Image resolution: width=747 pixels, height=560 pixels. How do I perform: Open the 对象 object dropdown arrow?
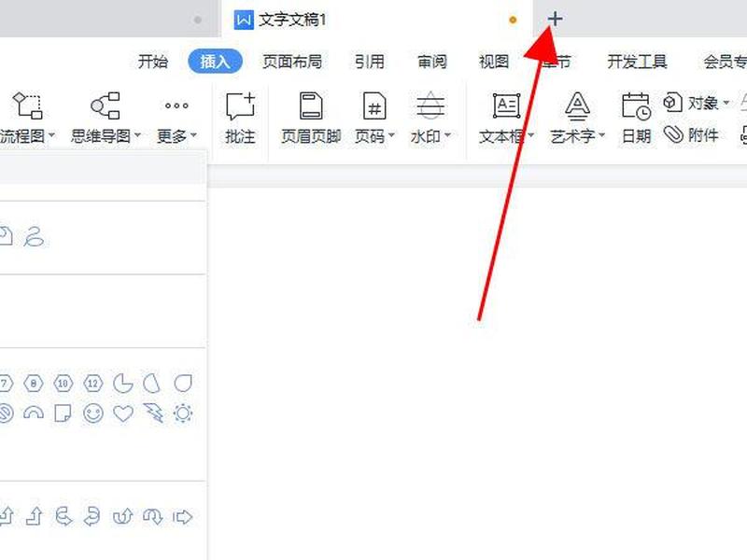(x=726, y=103)
